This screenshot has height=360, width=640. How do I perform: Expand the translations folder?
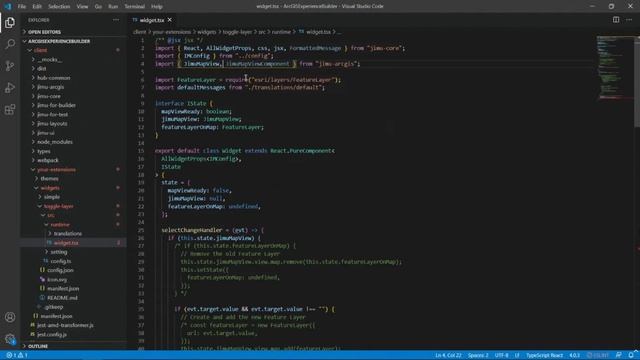coord(73,234)
